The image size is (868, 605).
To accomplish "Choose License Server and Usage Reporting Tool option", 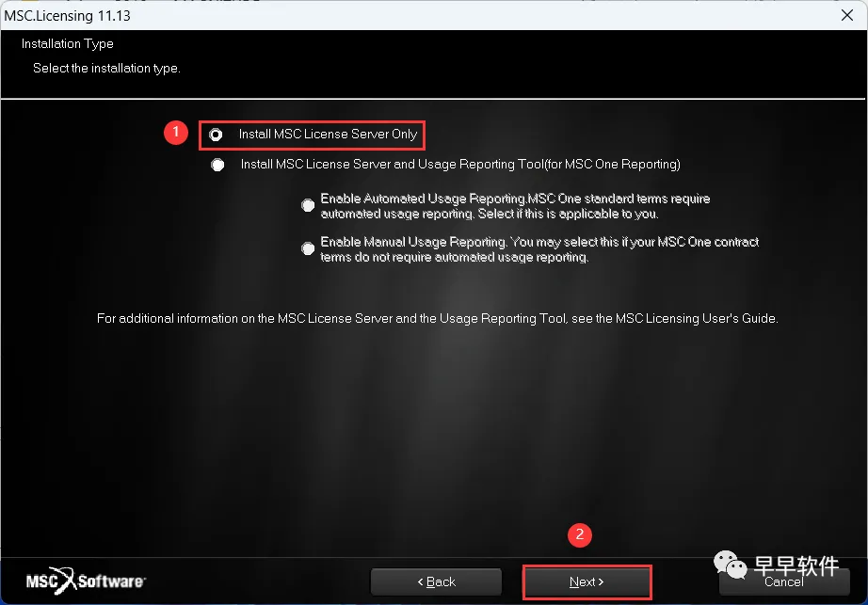I will 217,165.
